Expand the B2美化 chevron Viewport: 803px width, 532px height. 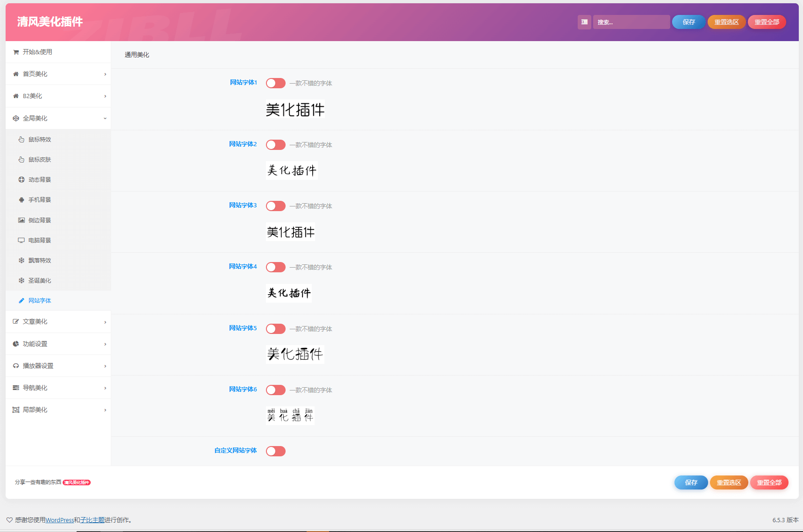(105, 96)
